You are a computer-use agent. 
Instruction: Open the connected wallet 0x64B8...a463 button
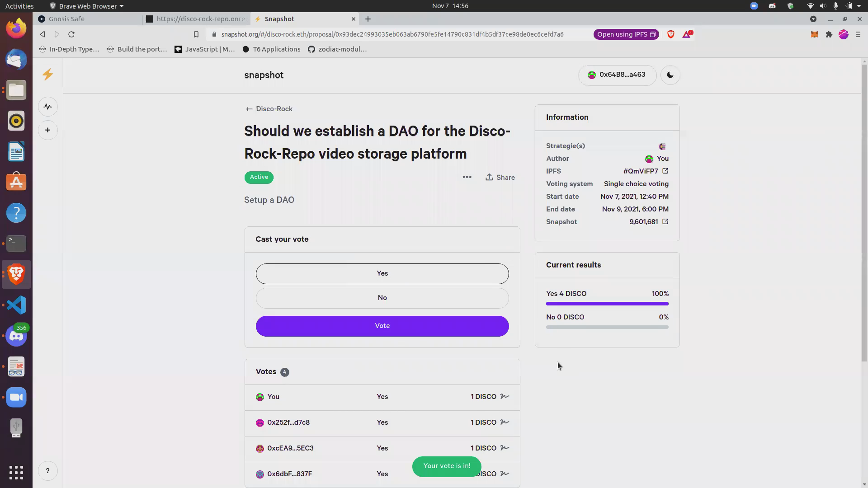tap(617, 75)
